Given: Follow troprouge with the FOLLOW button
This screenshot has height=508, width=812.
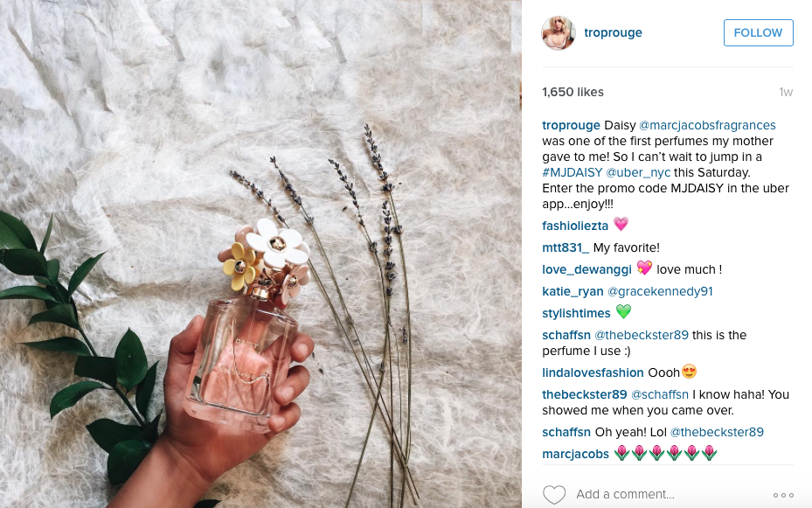Looking at the screenshot, I should 758,32.
